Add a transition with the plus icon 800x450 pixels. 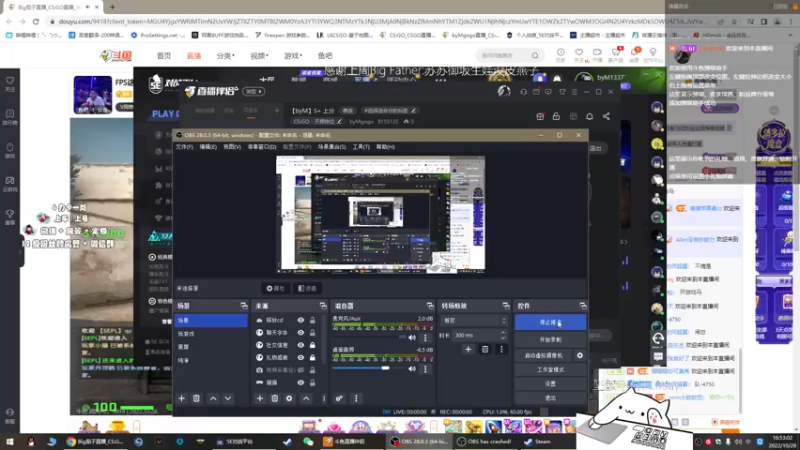pos(468,349)
